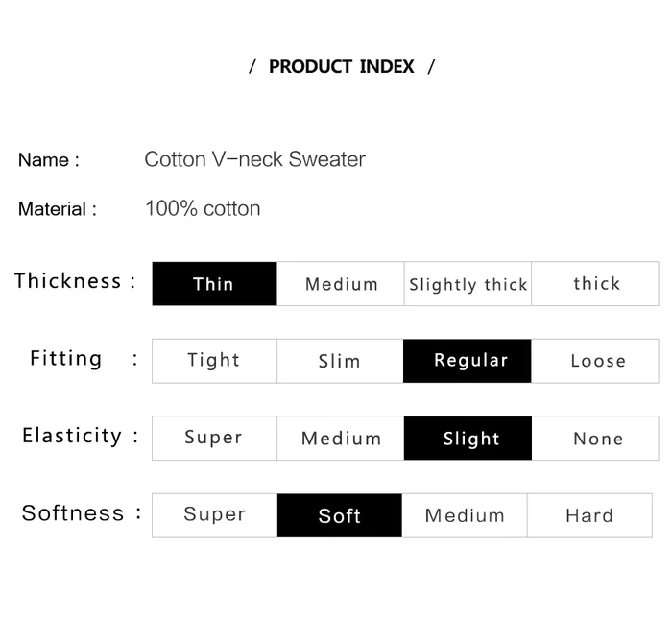Select Slim fitting
Viewport: 672px width, 618px height.
click(x=340, y=361)
